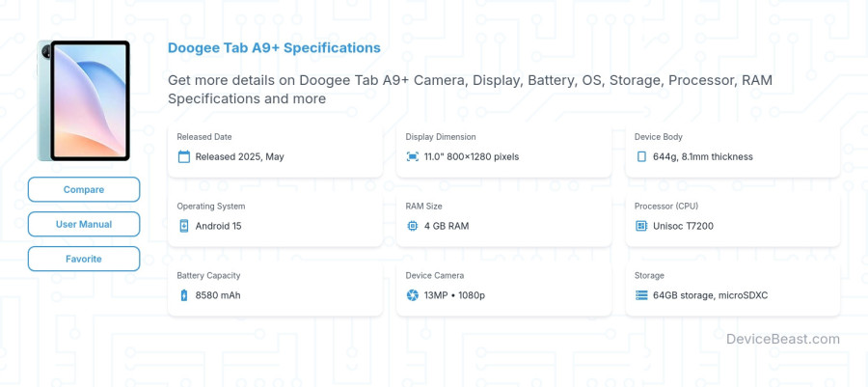Click the device body icon beside 644g
868x387 pixels.
point(641,156)
